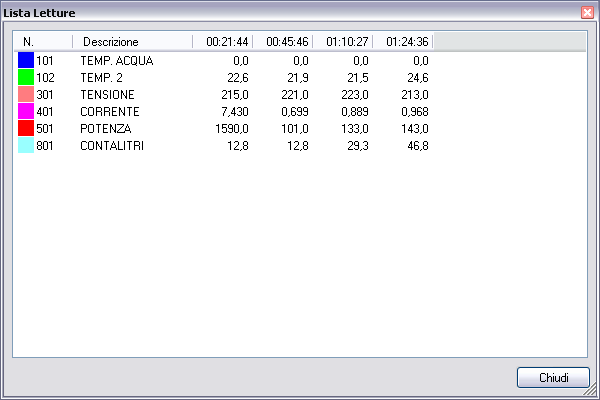Click the Descrizione column header

tap(131, 42)
